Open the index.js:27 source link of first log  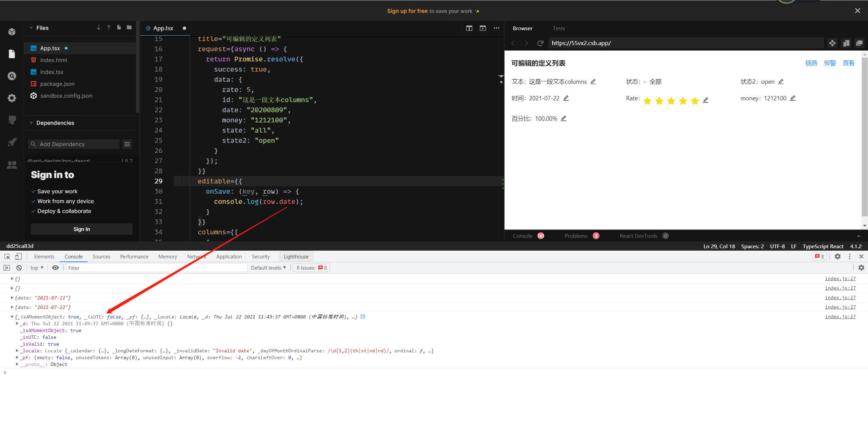click(840, 278)
